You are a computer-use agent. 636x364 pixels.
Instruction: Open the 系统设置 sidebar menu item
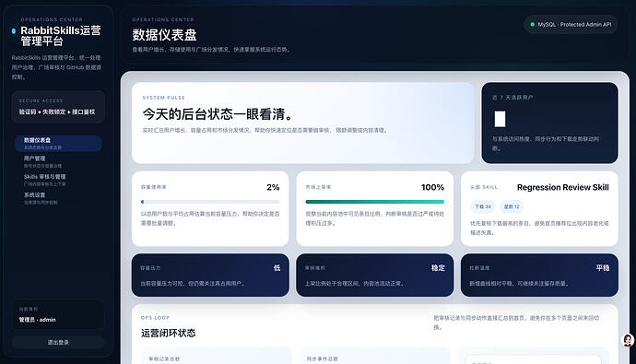pyautogui.click(x=58, y=198)
